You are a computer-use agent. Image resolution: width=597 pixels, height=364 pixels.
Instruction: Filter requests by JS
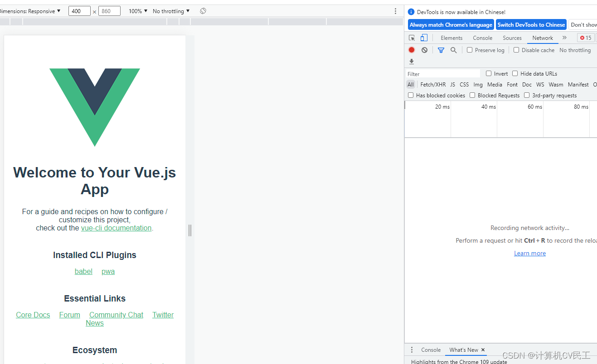click(x=452, y=85)
